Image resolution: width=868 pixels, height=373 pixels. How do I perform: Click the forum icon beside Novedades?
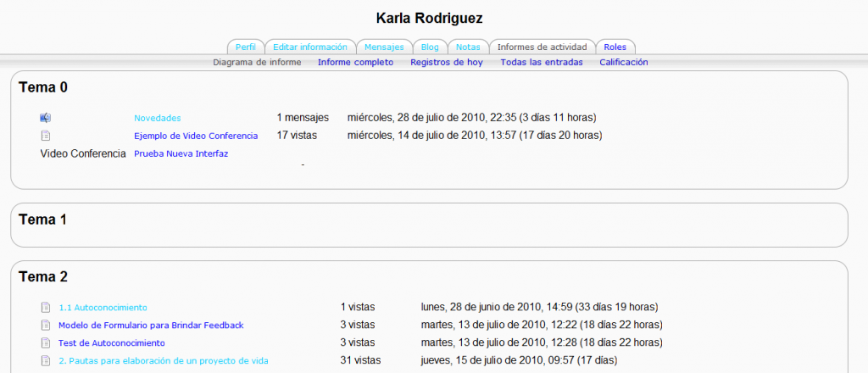point(46,118)
